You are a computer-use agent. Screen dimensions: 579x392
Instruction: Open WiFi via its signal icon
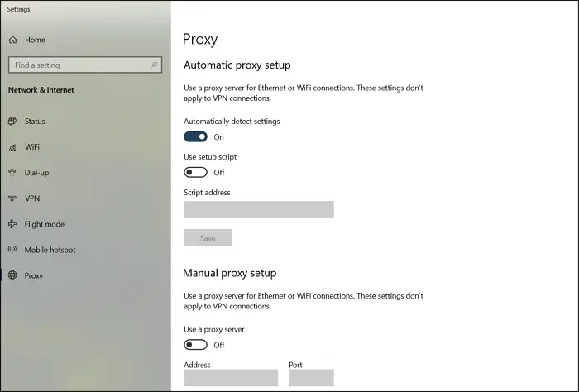[12, 147]
